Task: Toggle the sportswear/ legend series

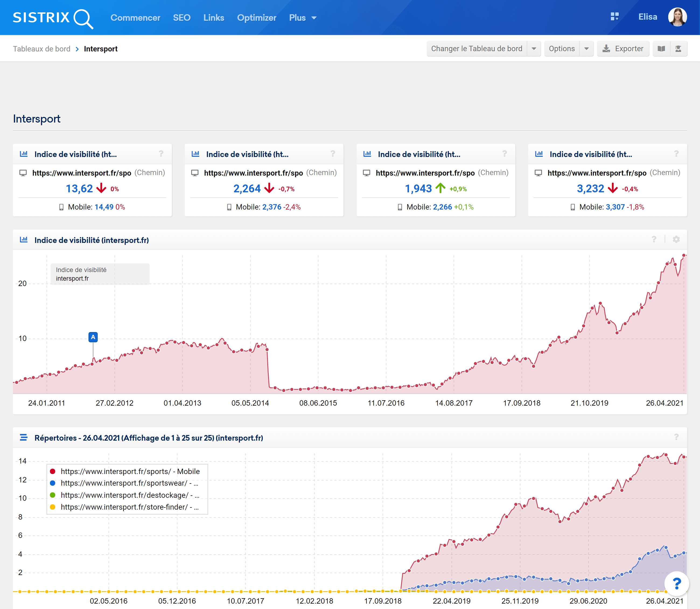Action: (124, 483)
